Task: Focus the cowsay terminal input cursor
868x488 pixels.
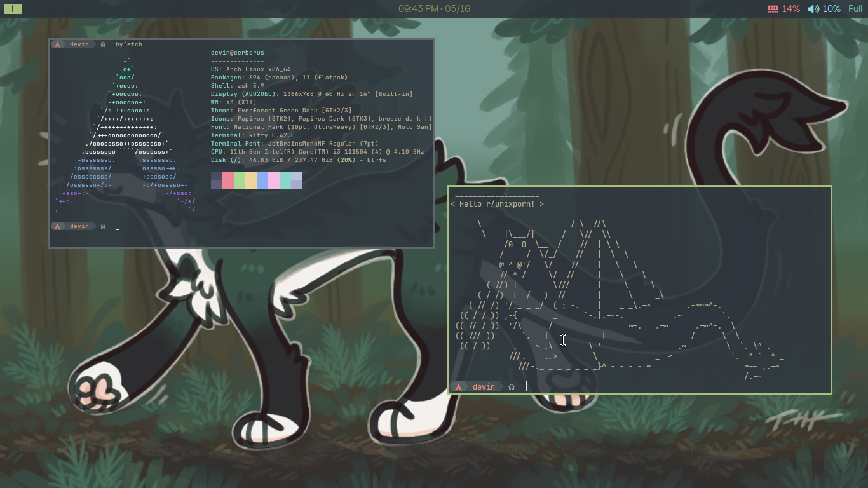Action: point(527,387)
